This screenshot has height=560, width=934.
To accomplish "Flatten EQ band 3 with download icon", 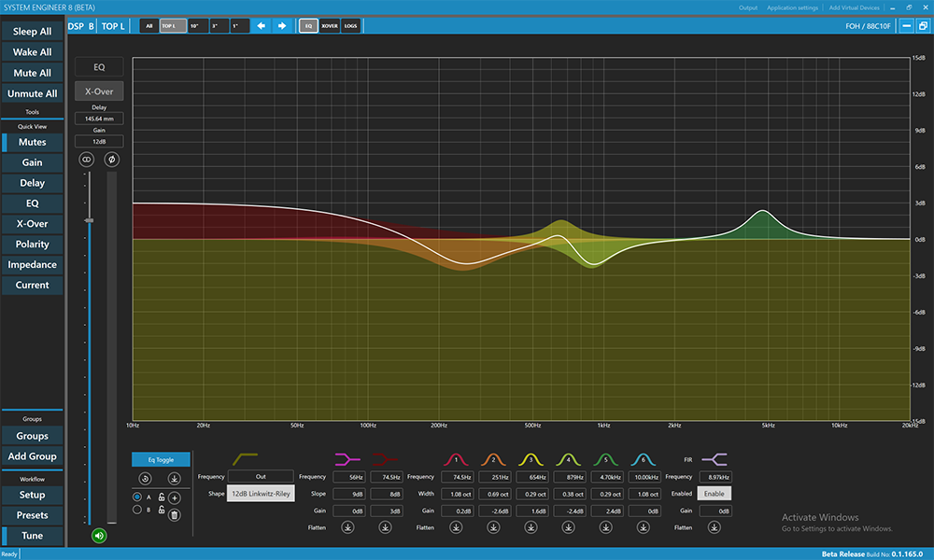I will tap(531, 527).
